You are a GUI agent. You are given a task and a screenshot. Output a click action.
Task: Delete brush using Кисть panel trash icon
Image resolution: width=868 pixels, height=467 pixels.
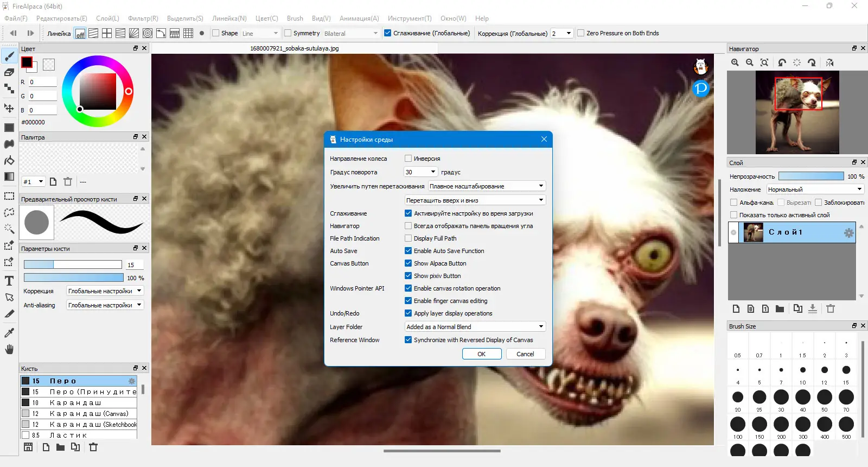93,447
